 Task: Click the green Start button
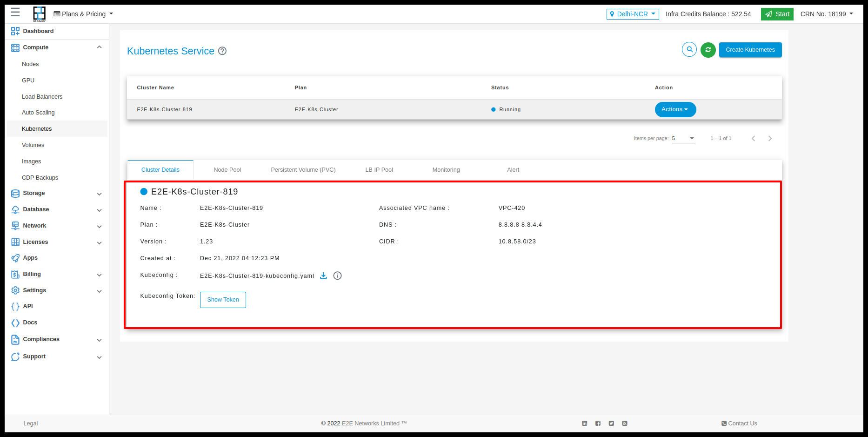click(x=777, y=14)
